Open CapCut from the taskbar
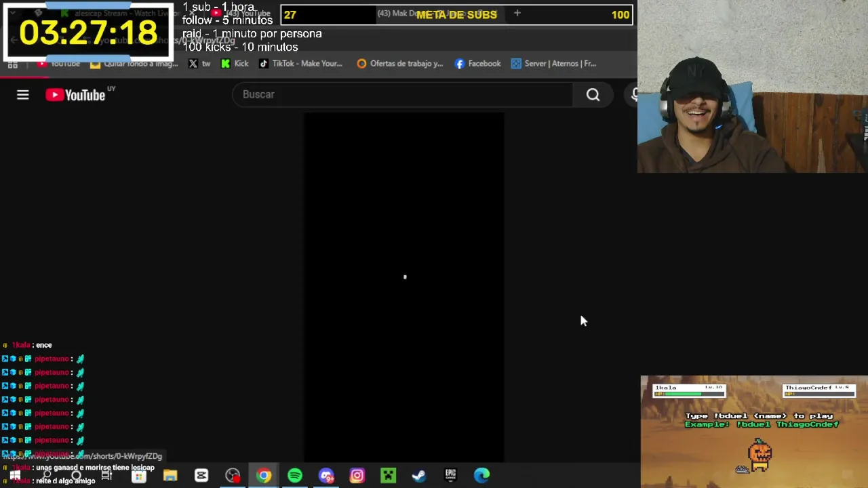 click(x=201, y=476)
